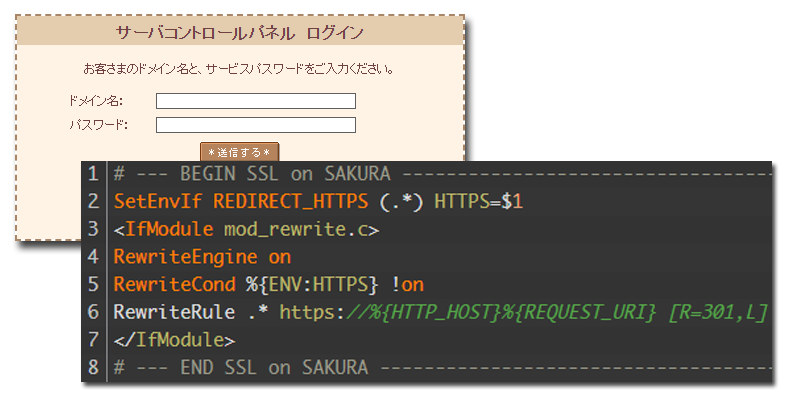Screen dimensions: 800x400
Task: Click the login instruction text under the header
Action: [x=238, y=69]
